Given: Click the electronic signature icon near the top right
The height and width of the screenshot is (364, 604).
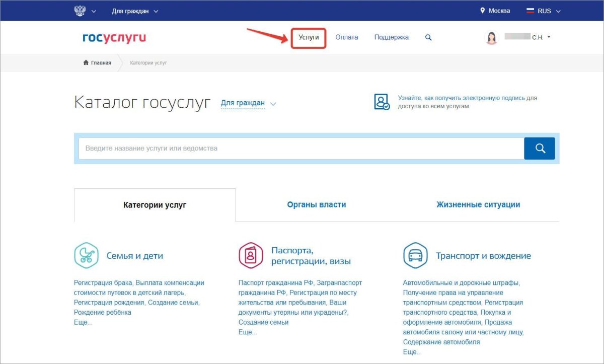Looking at the screenshot, I should tap(381, 101).
